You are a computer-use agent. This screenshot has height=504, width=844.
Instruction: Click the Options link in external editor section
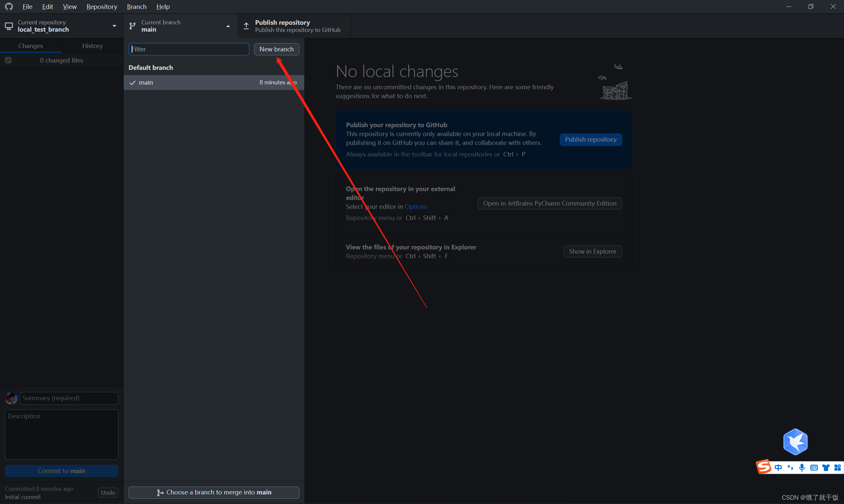(416, 206)
